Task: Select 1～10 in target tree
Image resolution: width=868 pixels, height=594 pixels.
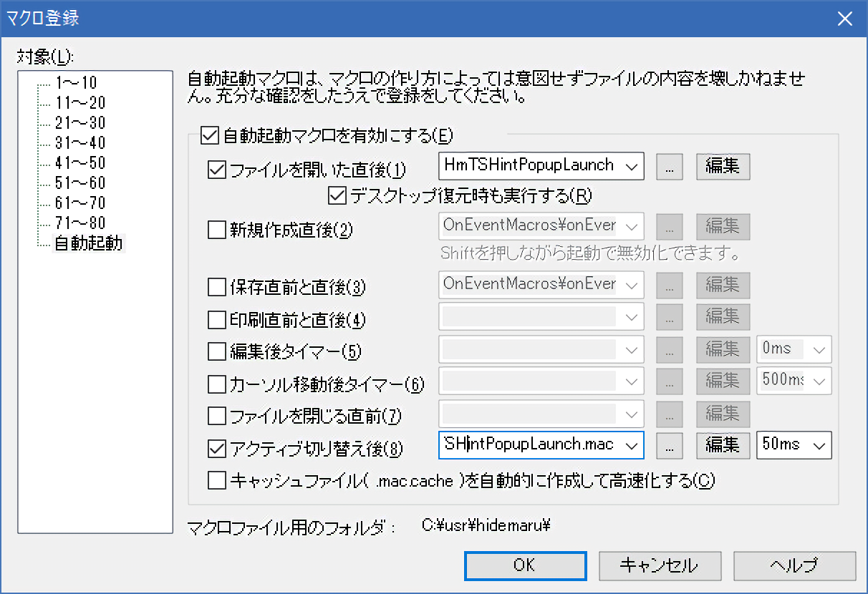Action: [75, 82]
